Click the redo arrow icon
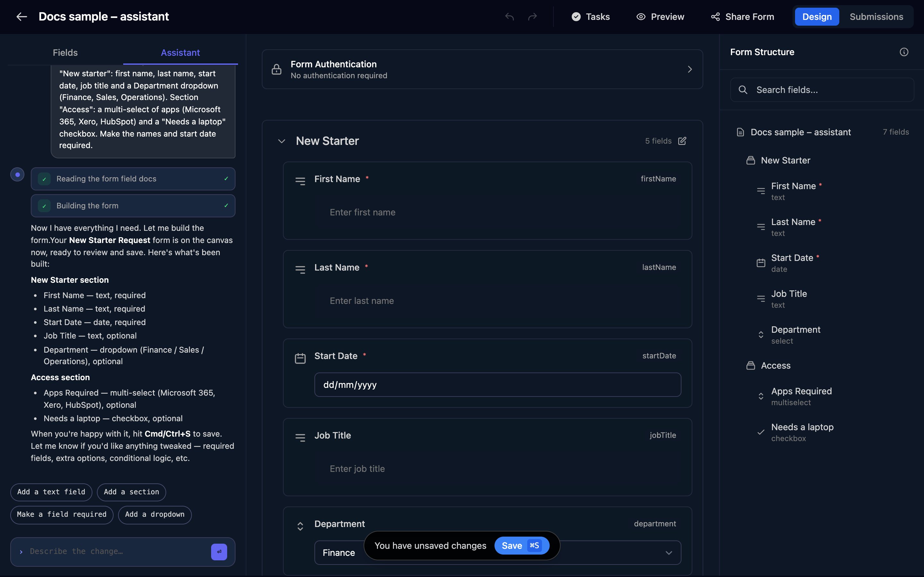Image resolution: width=924 pixels, height=577 pixels. (532, 16)
